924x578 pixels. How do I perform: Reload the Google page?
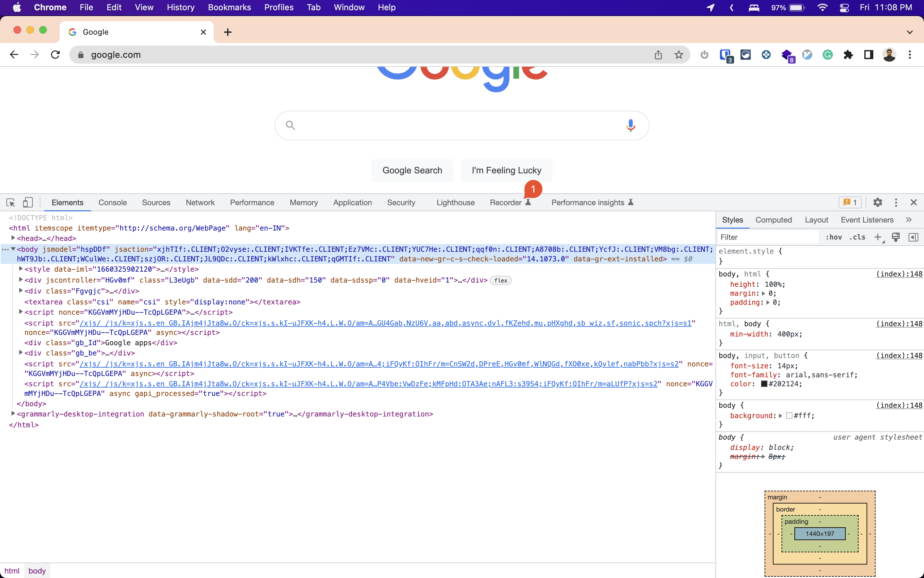(x=56, y=55)
